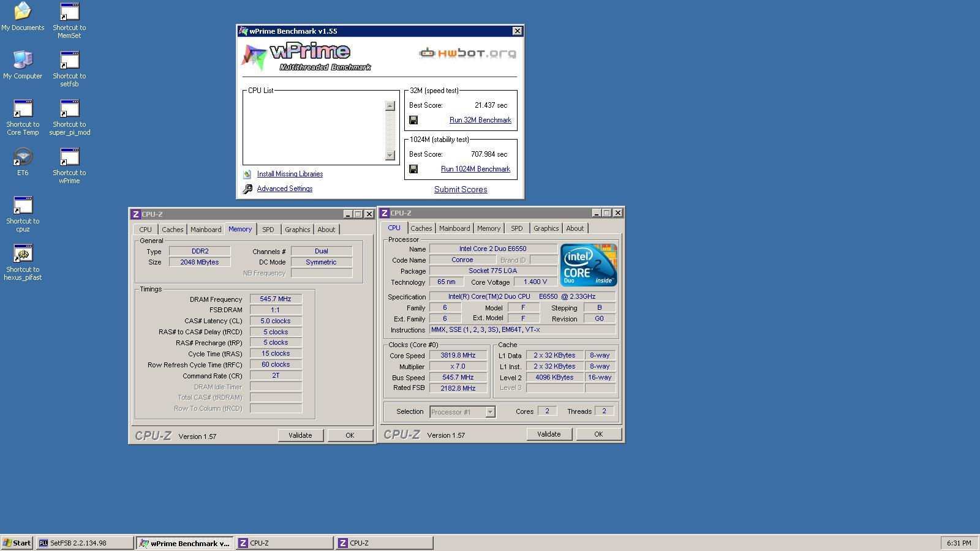Click Validate in left CPU-Z Memory window
Viewport: 980px width, 551px height.
point(300,435)
